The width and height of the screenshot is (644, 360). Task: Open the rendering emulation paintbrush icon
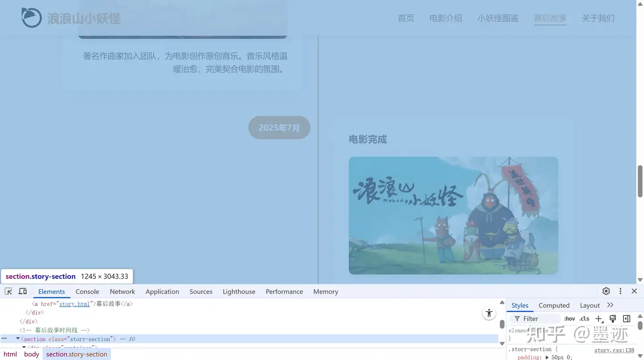(613, 318)
